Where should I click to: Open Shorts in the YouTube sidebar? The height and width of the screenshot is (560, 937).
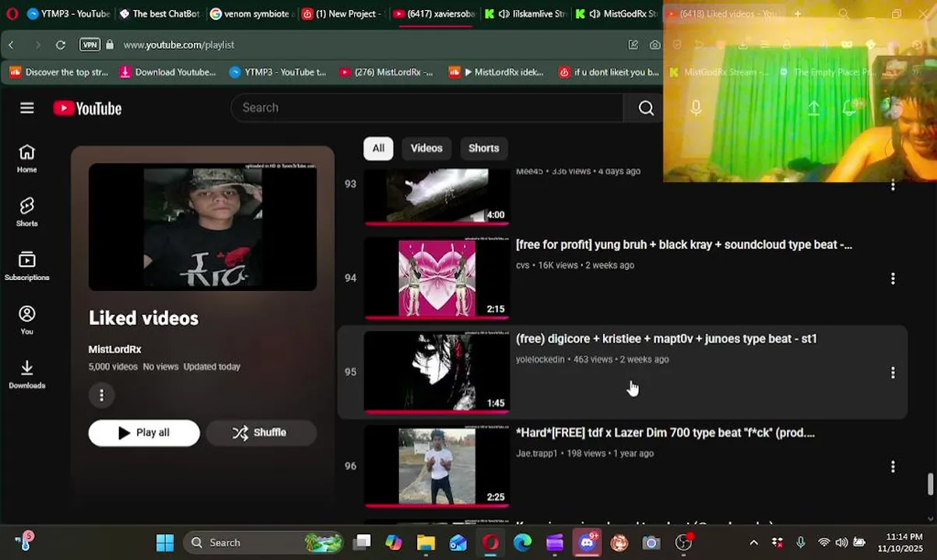tap(27, 212)
